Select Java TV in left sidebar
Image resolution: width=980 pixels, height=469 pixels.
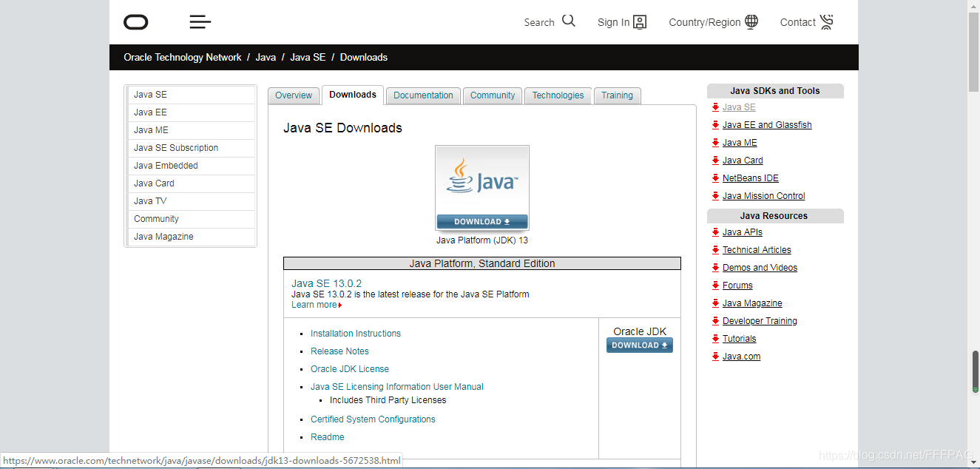(192, 201)
